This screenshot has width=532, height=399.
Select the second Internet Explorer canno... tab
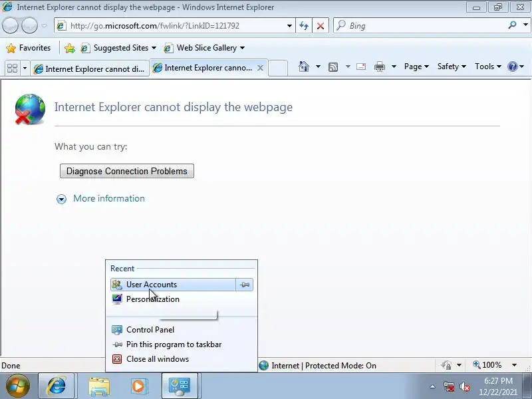(x=203, y=68)
